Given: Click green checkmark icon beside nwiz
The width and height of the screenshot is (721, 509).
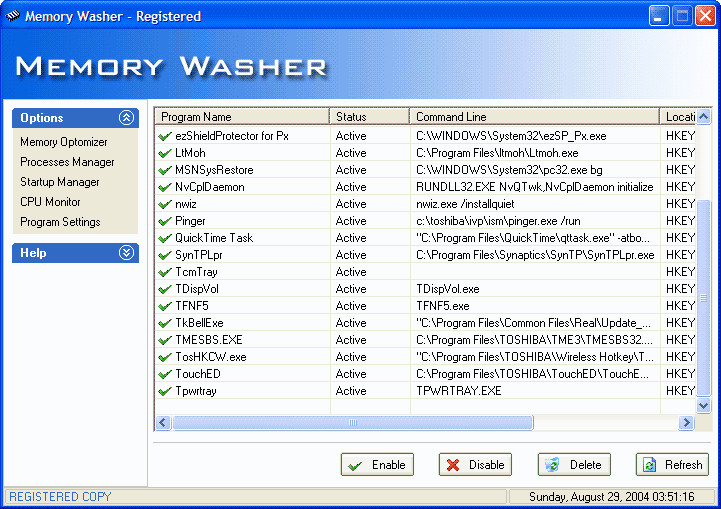Looking at the screenshot, I should pos(165,205).
